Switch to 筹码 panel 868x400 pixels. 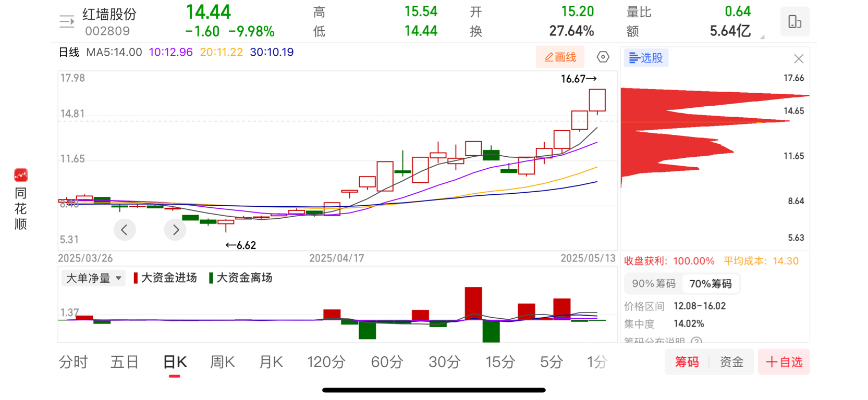click(x=687, y=362)
